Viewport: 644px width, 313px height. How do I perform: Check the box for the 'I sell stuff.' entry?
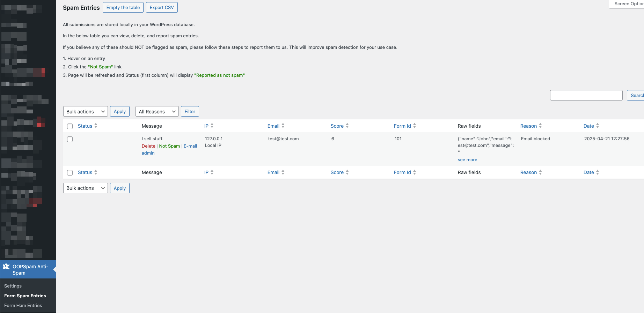[70, 139]
